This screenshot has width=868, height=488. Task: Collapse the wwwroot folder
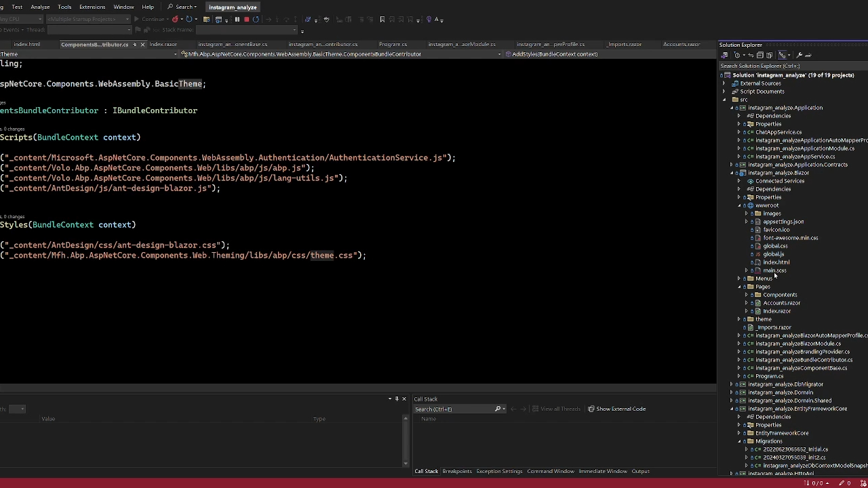pyautogui.click(x=739, y=205)
